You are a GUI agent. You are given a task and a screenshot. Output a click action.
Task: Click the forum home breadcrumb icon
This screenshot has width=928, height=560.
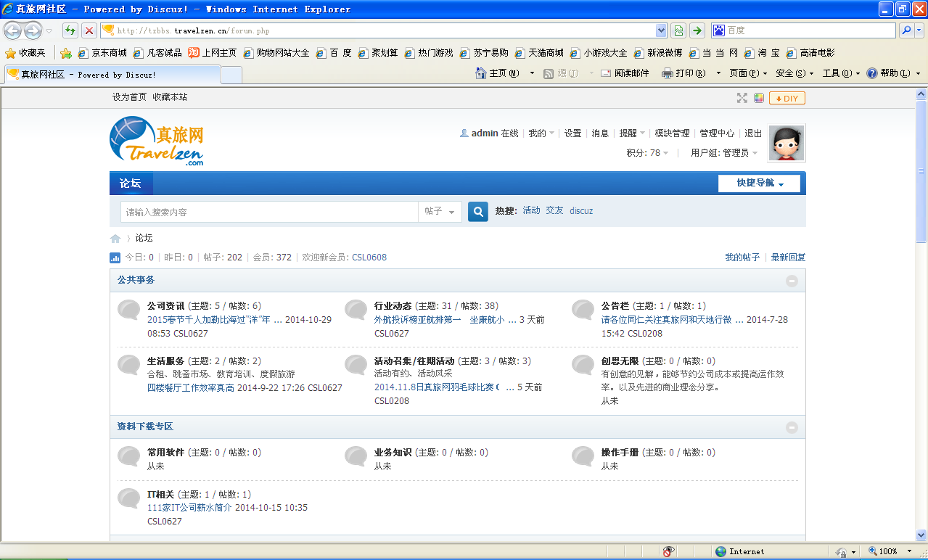click(x=115, y=239)
